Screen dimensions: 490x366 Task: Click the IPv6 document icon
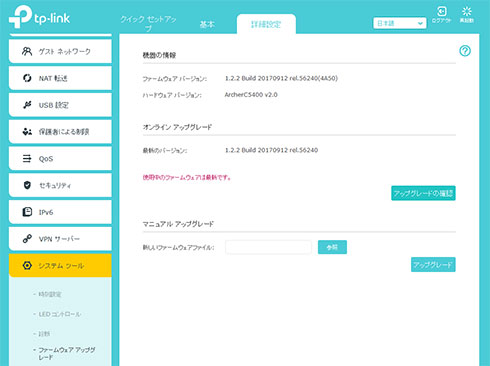coord(27,212)
